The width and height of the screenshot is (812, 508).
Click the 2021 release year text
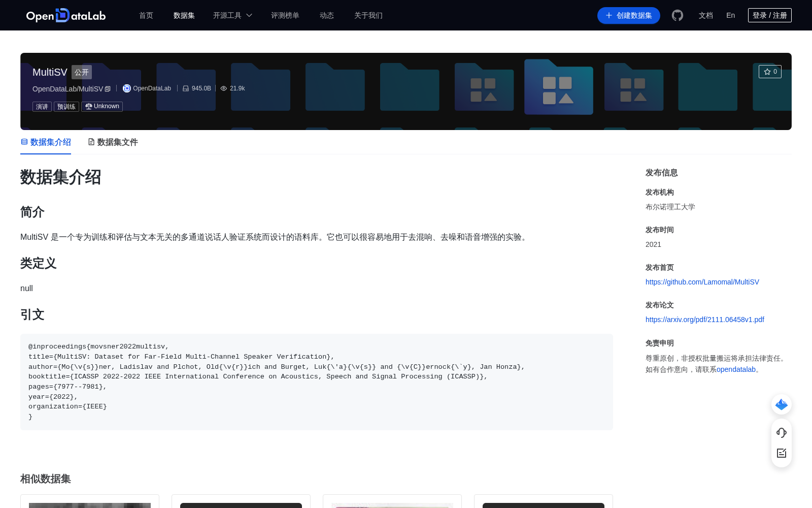tap(653, 244)
